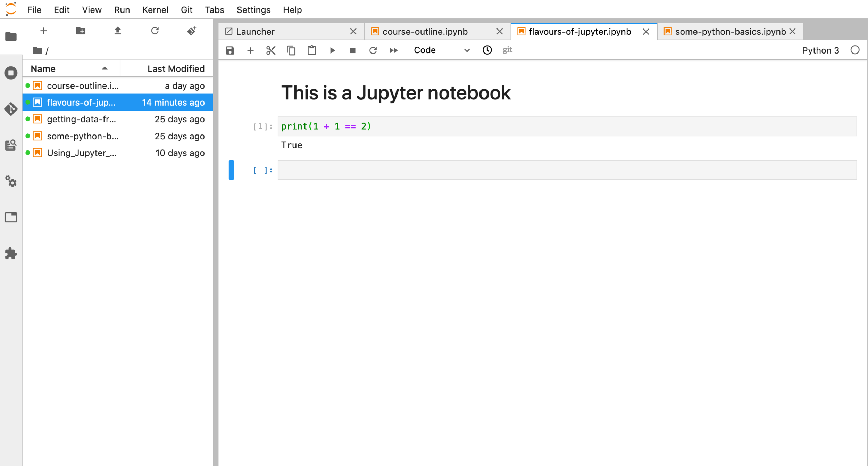
Task: Run the selected cell with play icon
Action: (332, 50)
